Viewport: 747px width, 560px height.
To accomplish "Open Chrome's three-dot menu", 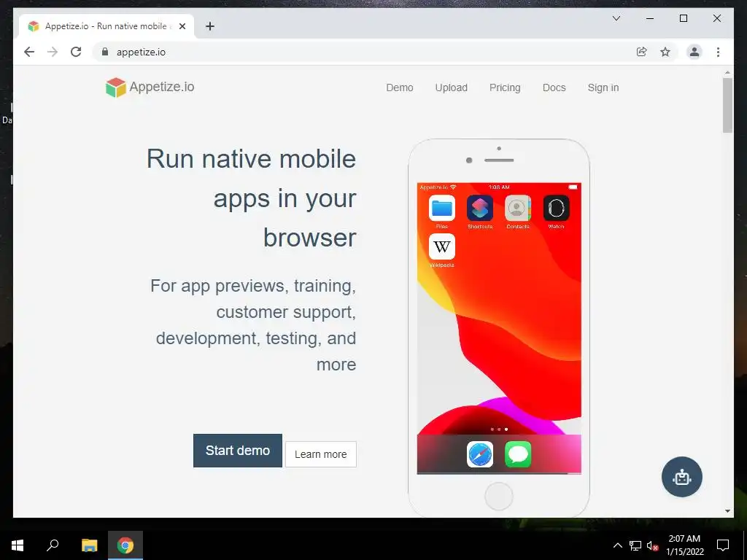I will click(x=718, y=52).
